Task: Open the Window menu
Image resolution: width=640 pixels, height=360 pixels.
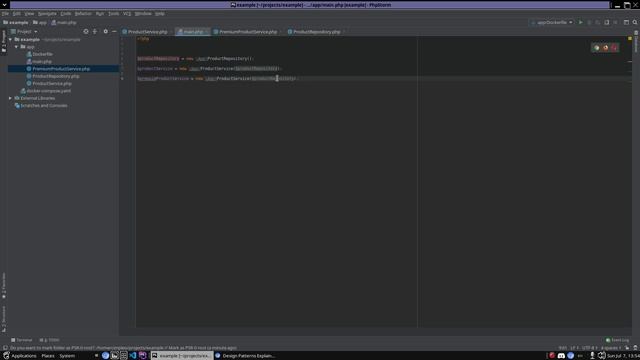Action: pyautogui.click(x=143, y=13)
